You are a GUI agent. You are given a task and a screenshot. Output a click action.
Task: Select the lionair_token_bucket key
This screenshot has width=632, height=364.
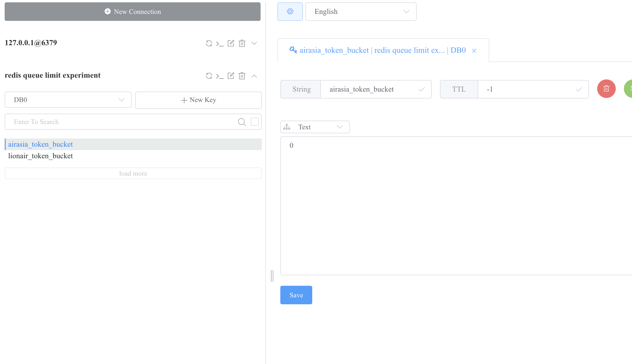[x=41, y=156]
